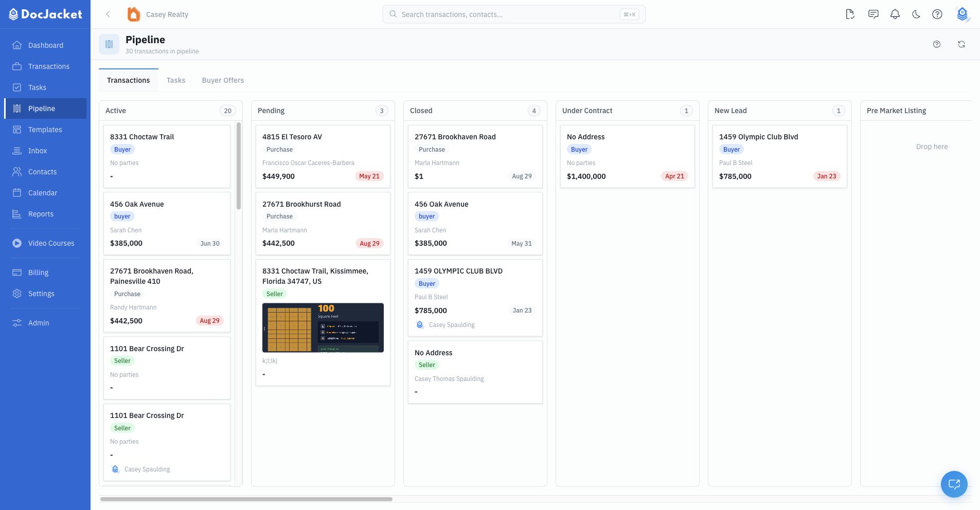This screenshot has height=510, width=980.
Task: Click the Calendar sidebar icon
Action: (x=17, y=193)
